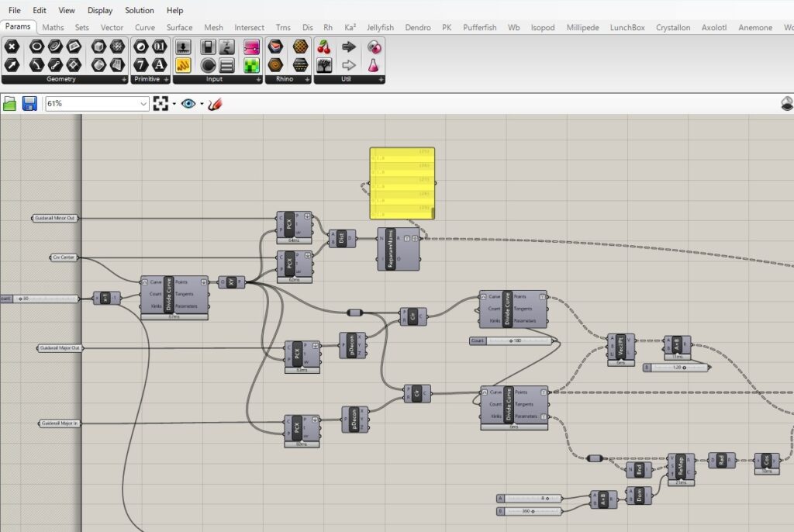This screenshot has width=794, height=532.
Task: Expand the Input panel with its plus
Action: pos(259,80)
